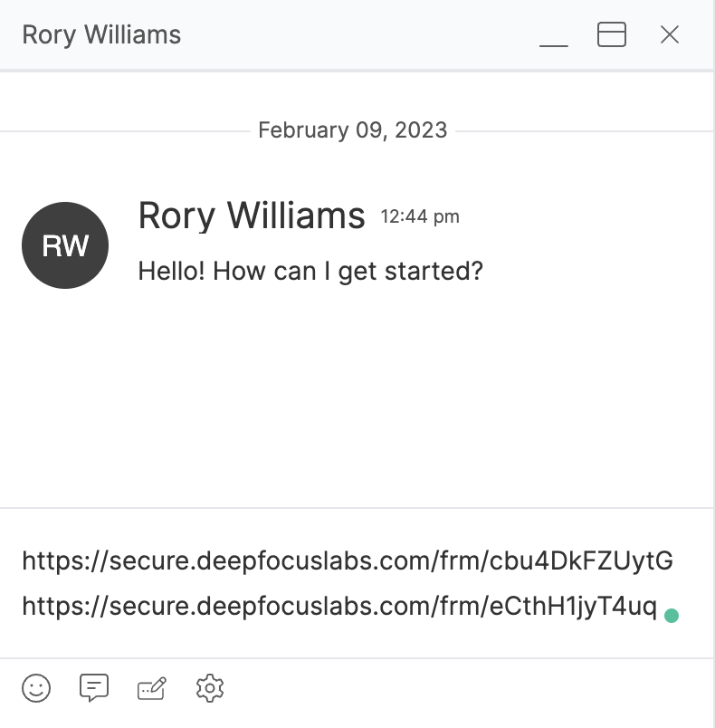This screenshot has width=715, height=728.
Task: Click the 12:44 pm message timestamp
Action: 420,216
